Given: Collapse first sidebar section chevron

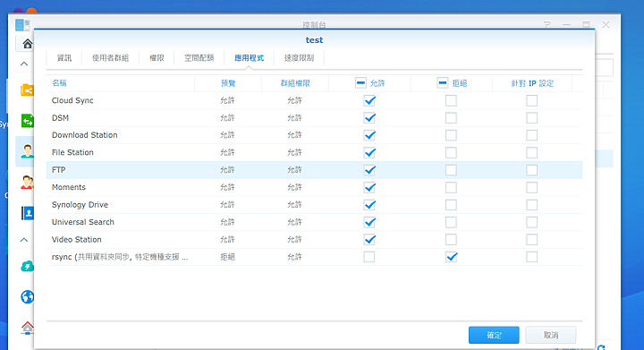Looking at the screenshot, I should pyautogui.click(x=24, y=64).
